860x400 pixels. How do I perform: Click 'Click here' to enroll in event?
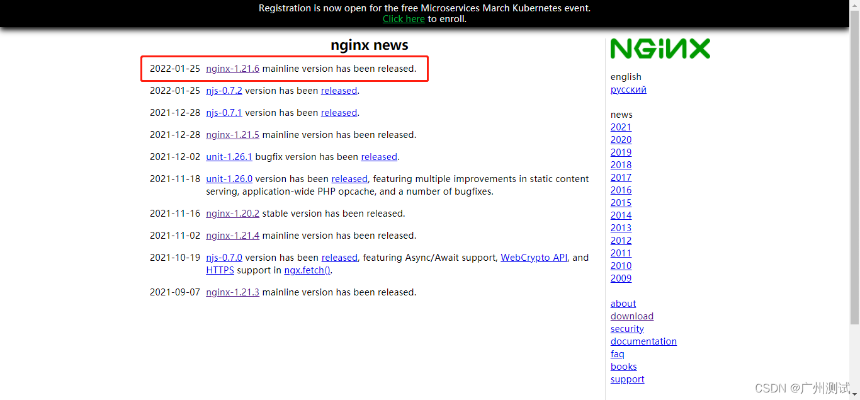[403, 18]
